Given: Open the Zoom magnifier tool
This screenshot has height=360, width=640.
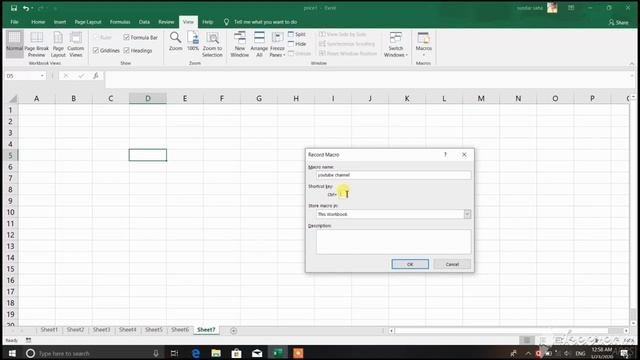Looking at the screenshot, I should [x=176, y=41].
